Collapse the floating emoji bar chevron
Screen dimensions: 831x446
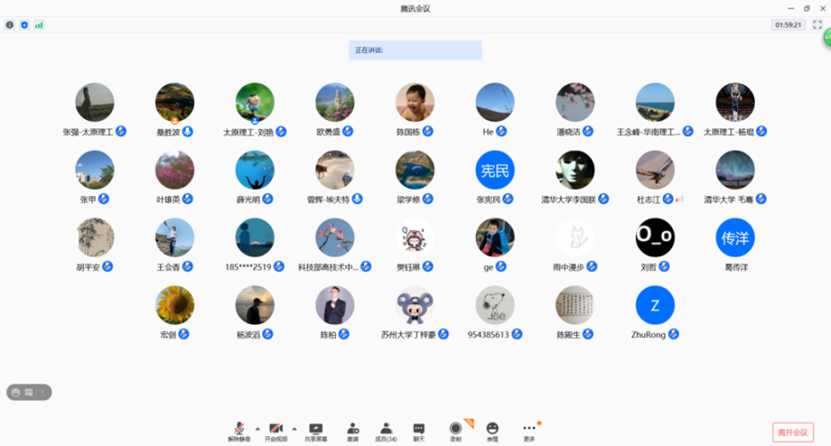tap(41, 392)
